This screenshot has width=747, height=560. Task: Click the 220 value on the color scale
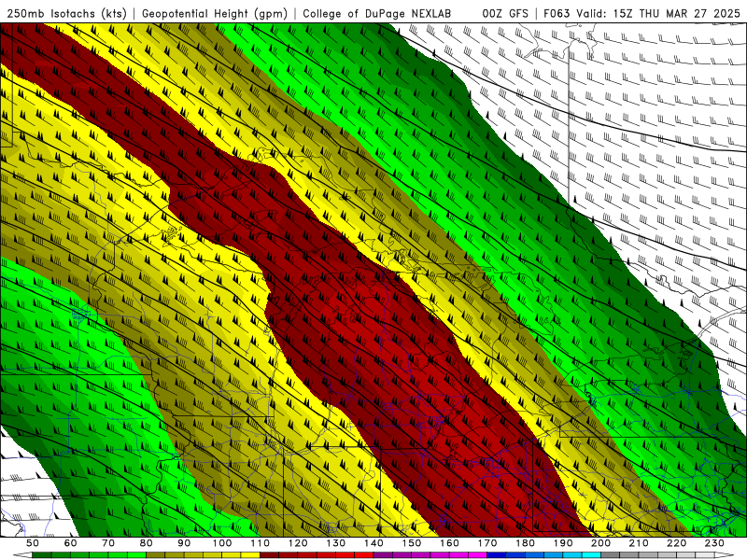click(676, 543)
